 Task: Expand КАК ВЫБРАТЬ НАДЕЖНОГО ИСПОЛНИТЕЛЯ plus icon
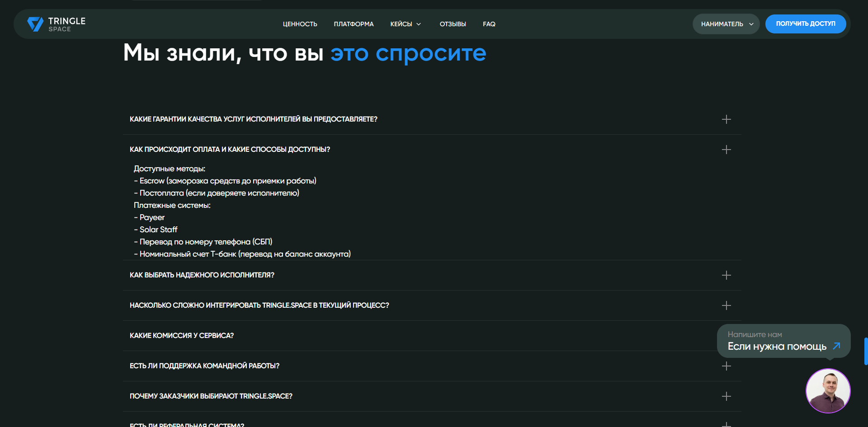726,275
